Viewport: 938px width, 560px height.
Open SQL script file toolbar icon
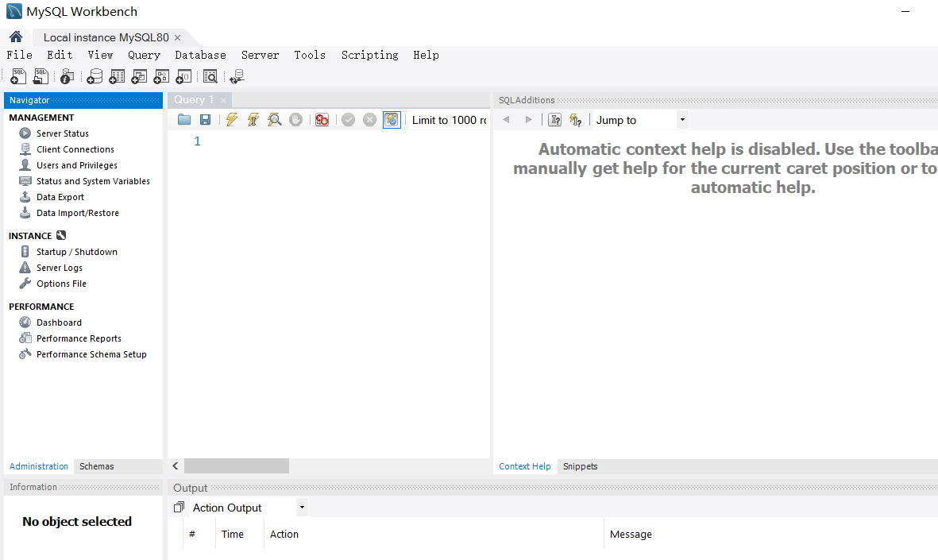click(x=41, y=76)
